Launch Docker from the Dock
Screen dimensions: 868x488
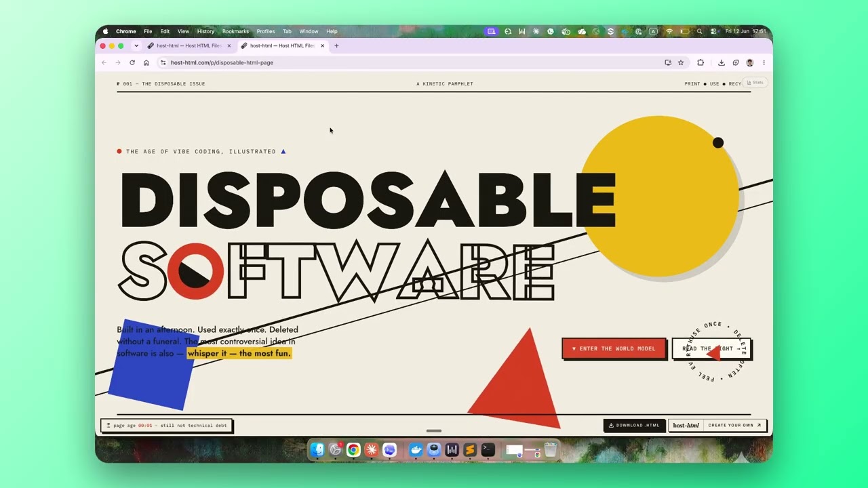(416, 449)
